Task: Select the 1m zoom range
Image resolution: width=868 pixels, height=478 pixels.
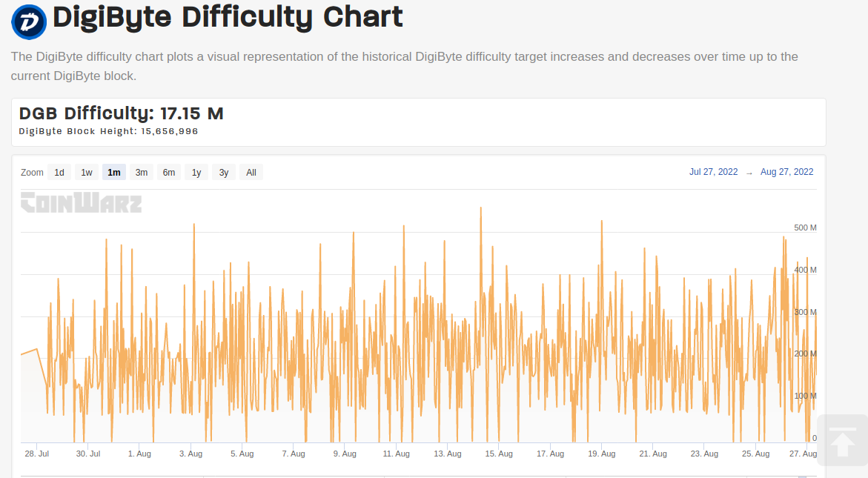Action: coord(114,173)
